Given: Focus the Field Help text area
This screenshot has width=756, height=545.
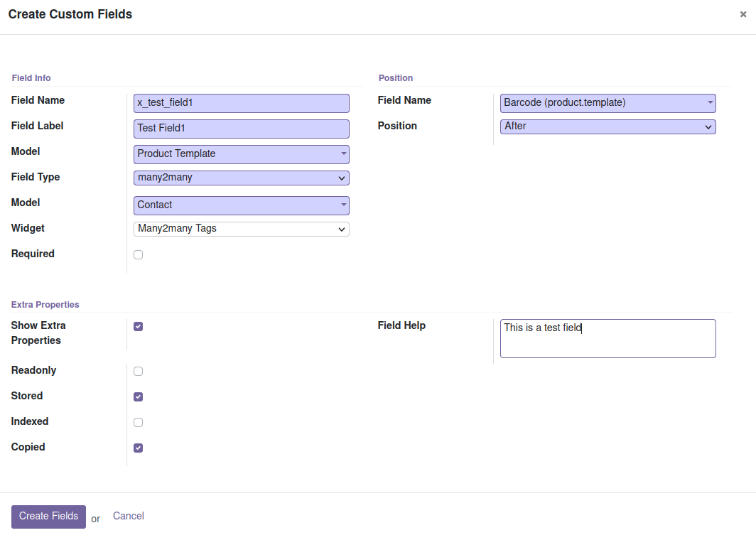Looking at the screenshot, I should (x=607, y=338).
